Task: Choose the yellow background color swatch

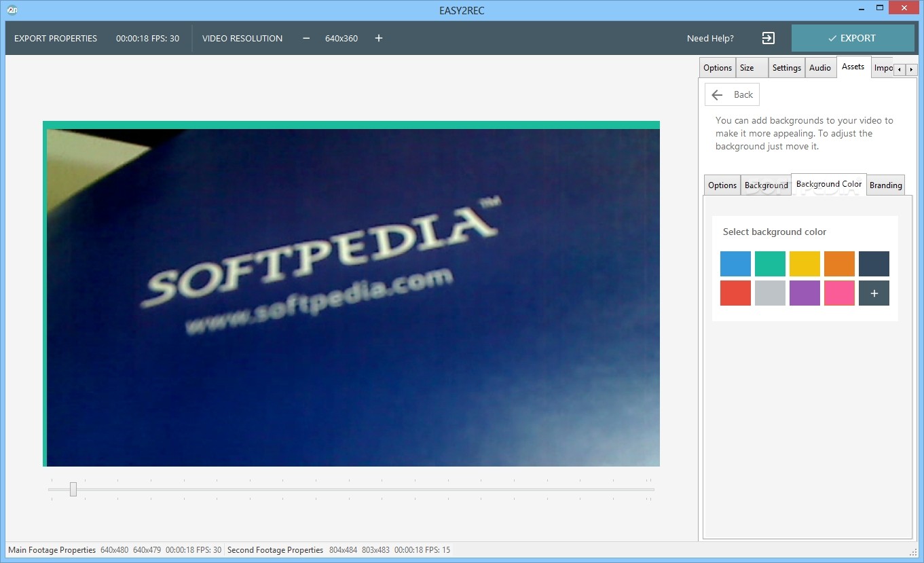Action: click(805, 264)
